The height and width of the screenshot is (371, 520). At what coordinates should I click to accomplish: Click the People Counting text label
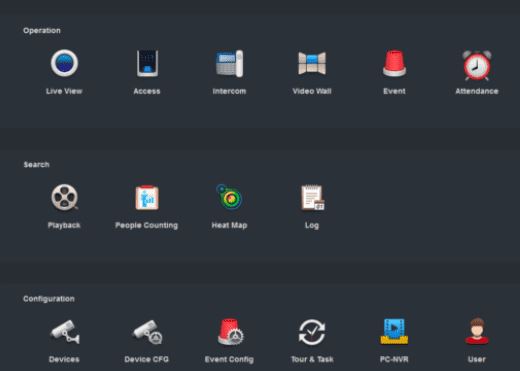click(147, 225)
